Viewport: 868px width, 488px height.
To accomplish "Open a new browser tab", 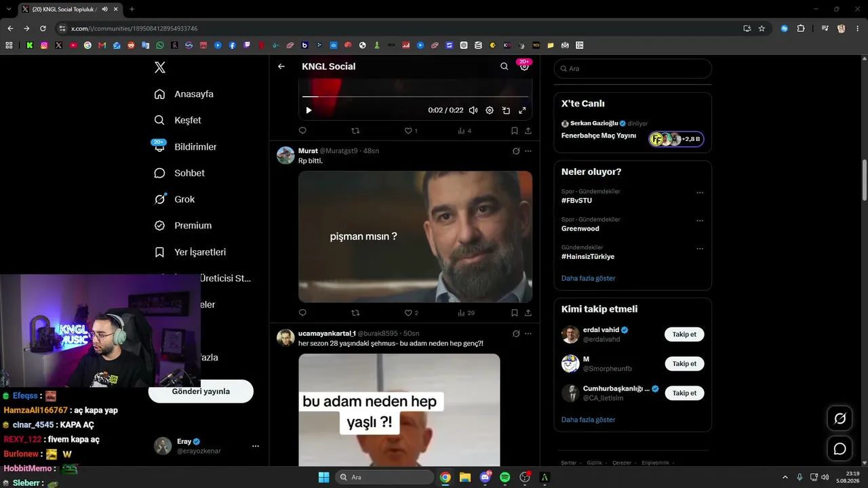I will [x=132, y=9].
